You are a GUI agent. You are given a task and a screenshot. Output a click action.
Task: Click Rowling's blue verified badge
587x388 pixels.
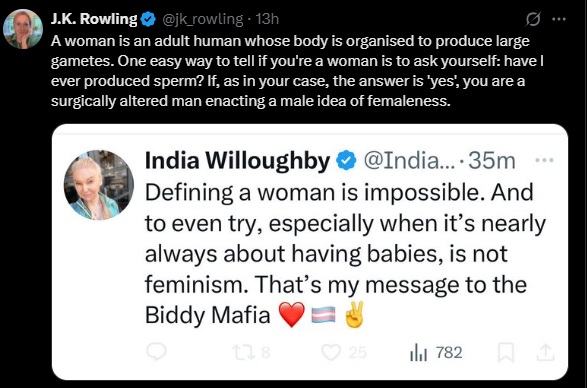[148, 19]
